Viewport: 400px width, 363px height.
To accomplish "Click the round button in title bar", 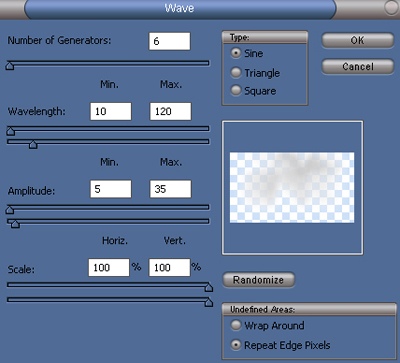I will tap(391, 7).
